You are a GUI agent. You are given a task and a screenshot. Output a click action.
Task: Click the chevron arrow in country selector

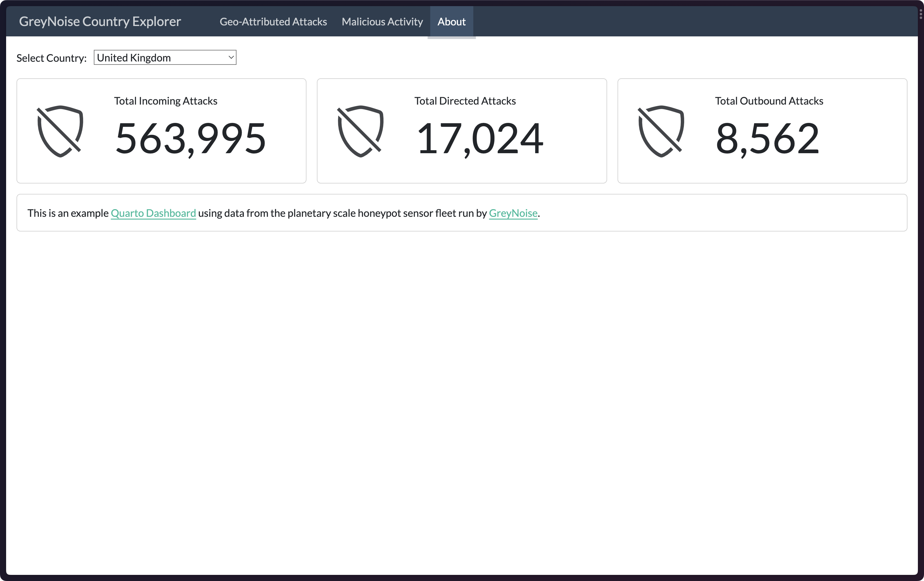(x=231, y=57)
